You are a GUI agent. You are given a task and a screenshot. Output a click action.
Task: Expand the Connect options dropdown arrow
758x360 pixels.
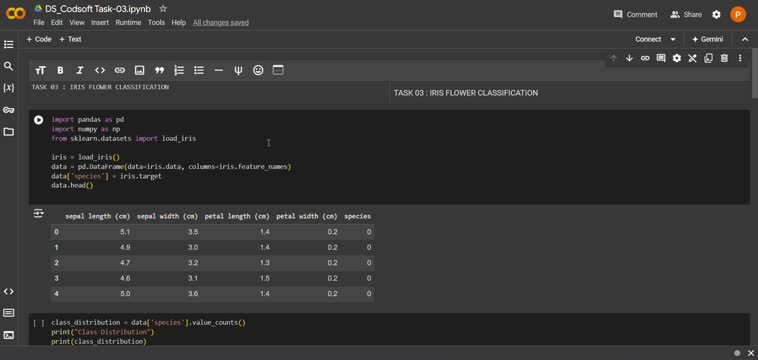(673, 39)
